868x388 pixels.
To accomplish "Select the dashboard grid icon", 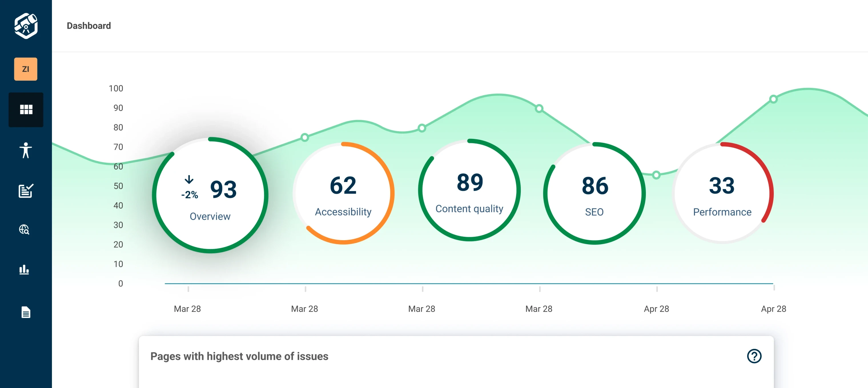I will pos(26,110).
